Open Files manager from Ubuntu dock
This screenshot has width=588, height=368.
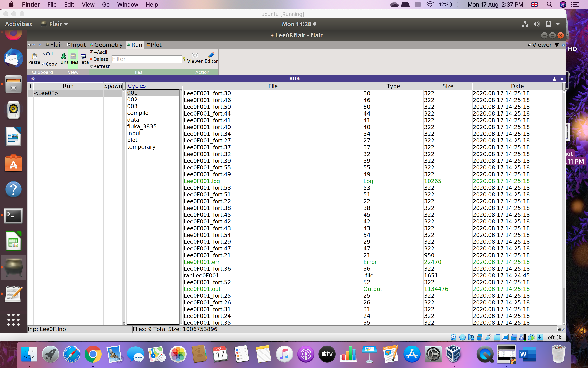(x=13, y=84)
